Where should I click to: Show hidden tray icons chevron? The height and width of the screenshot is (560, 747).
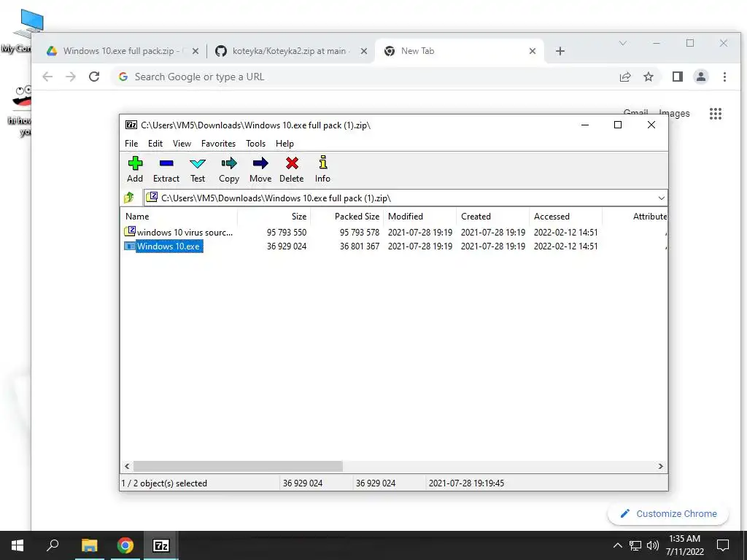[617, 545]
